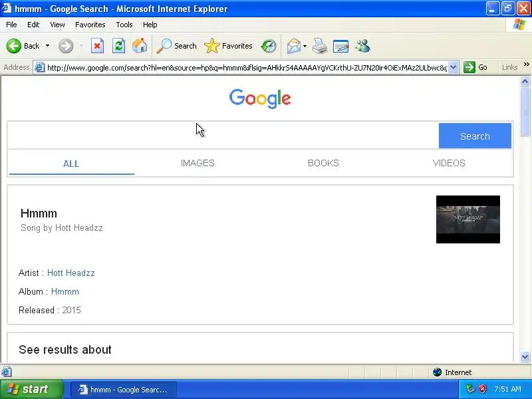Open the Tools menu
The height and width of the screenshot is (399, 532).
click(x=124, y=25)
